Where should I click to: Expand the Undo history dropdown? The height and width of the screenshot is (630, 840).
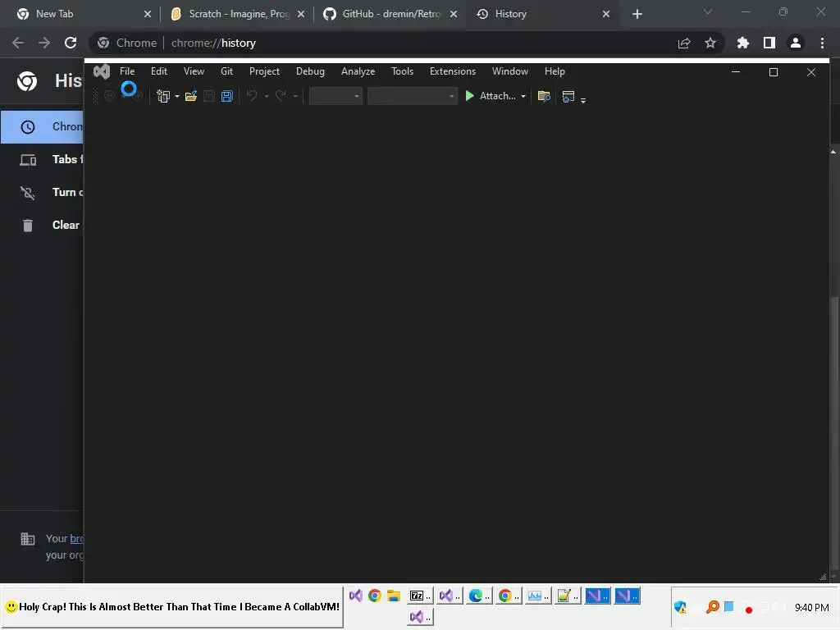(x=267, y=97)
